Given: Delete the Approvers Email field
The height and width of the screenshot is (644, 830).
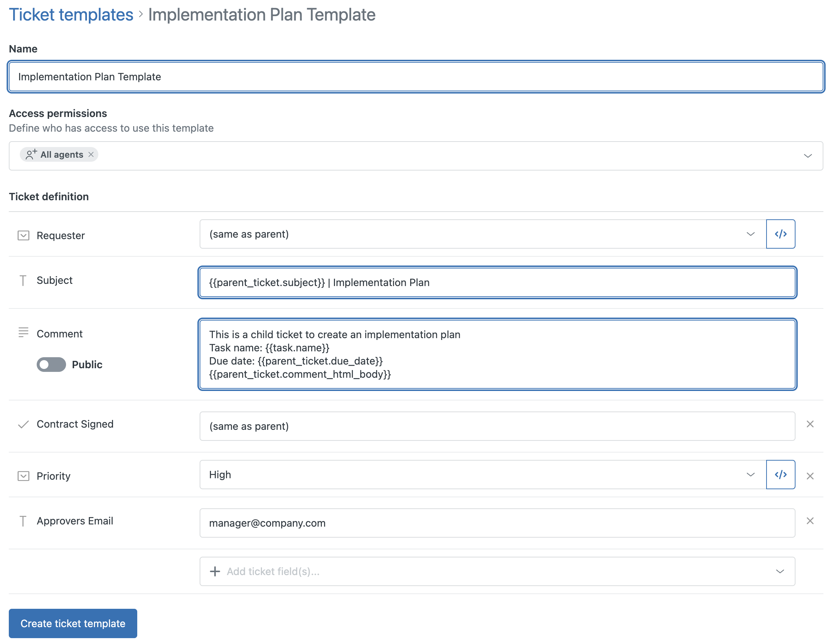Looking at the screenshot, I should [x=810, y=521].
